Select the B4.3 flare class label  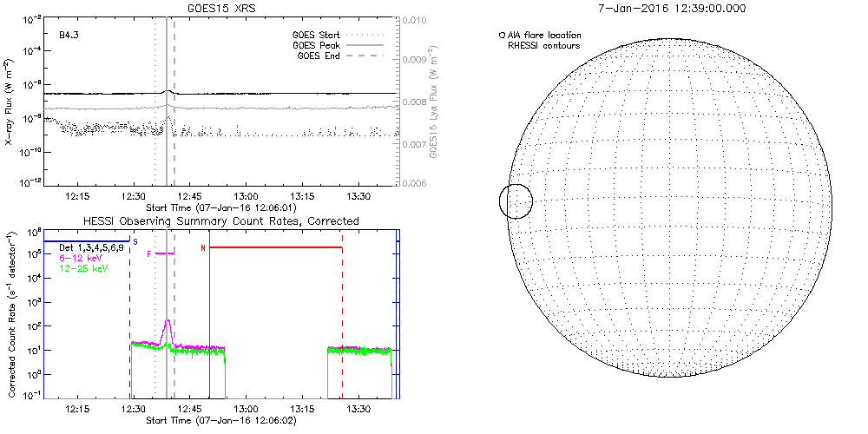(x=69, y=34)
